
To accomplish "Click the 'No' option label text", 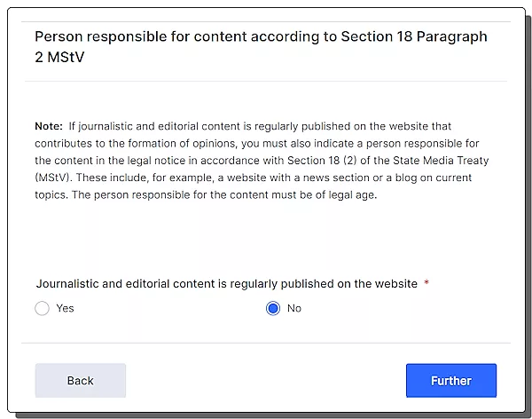I will pyautogui.click(x=294, y=309).
